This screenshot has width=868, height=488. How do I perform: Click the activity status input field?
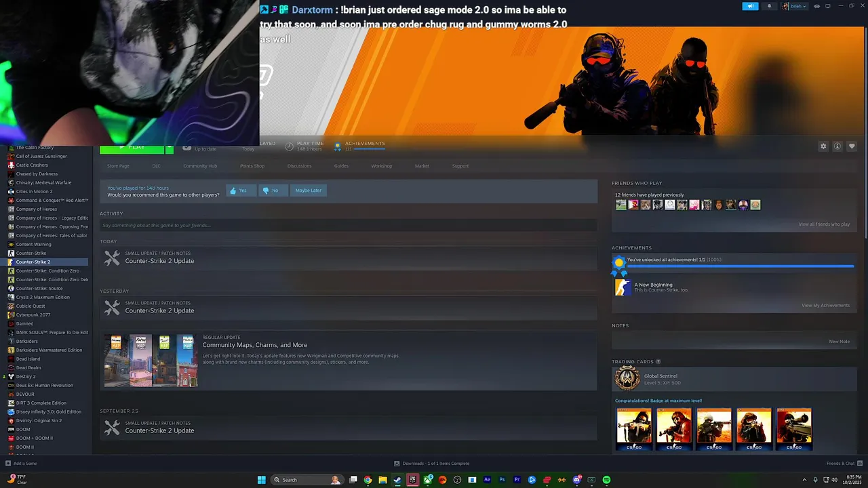(349, 226)
